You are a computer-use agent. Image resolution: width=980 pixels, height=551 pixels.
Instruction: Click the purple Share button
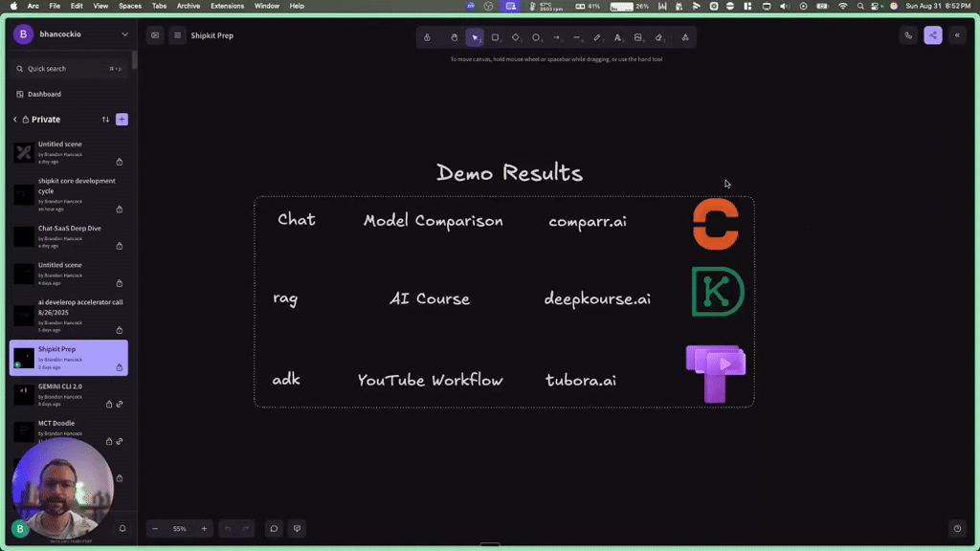tap(932, 35)
